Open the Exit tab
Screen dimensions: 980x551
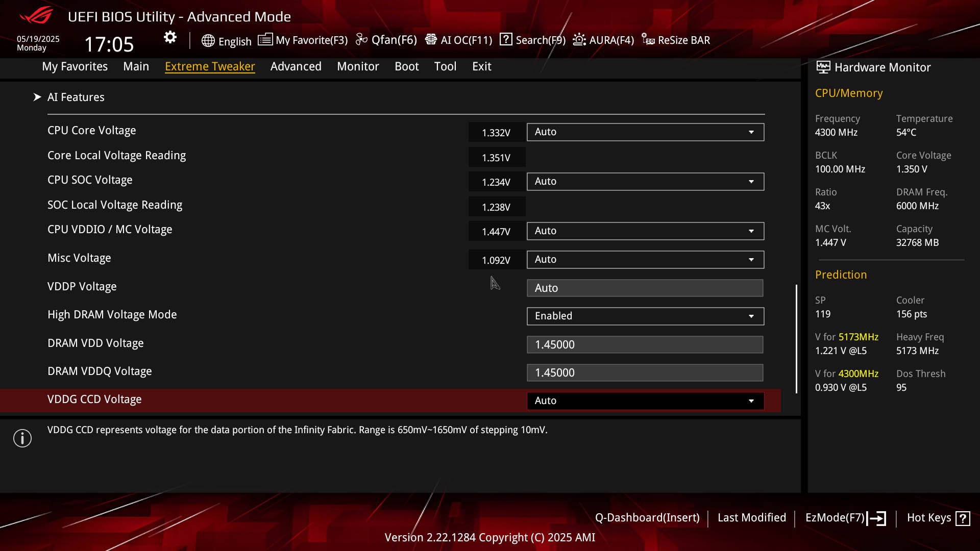(481, 66)
